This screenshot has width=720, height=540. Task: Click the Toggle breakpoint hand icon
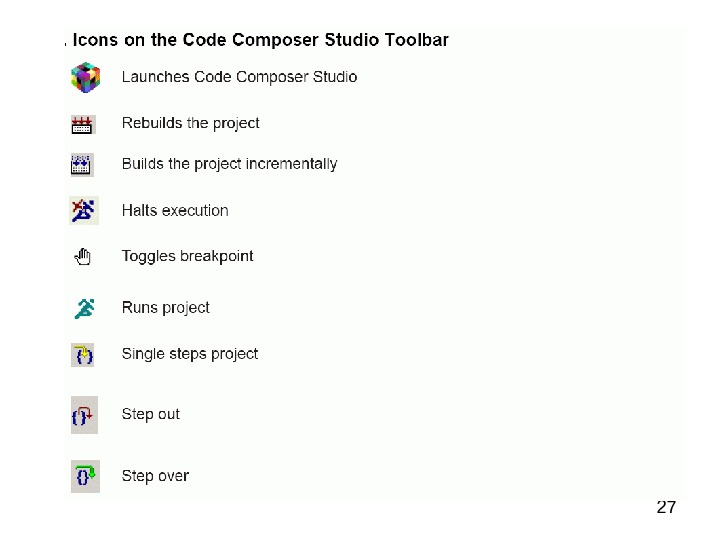(83, 257)
